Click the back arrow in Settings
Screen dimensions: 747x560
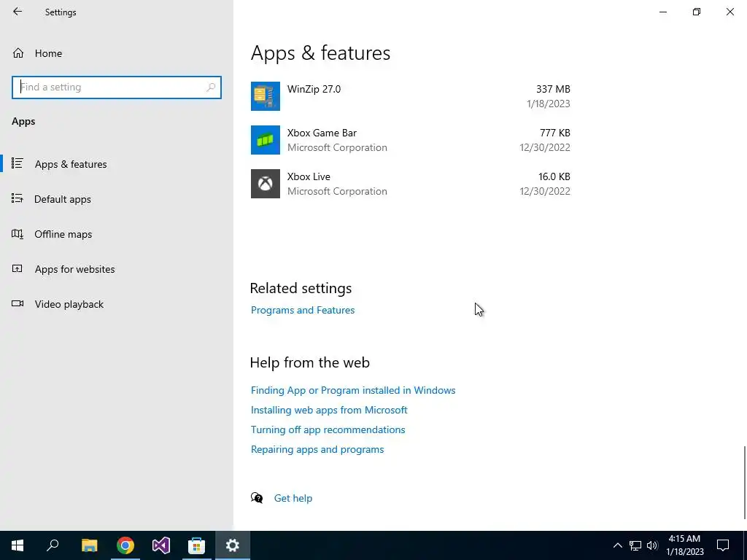click(x=18, y=12)
